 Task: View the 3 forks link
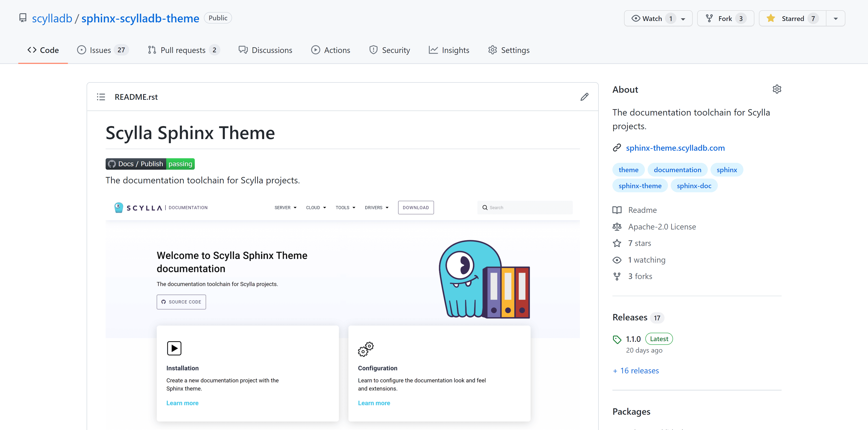click(640, 277)
